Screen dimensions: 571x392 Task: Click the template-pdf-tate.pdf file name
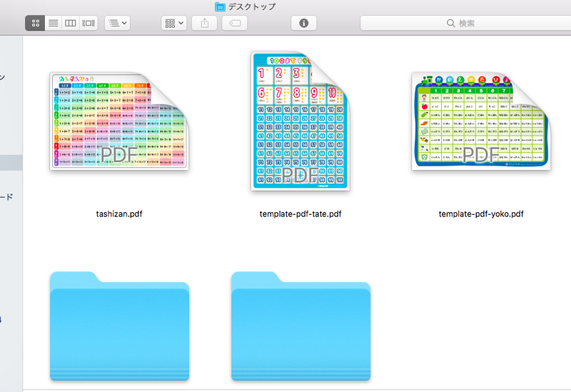300,214
